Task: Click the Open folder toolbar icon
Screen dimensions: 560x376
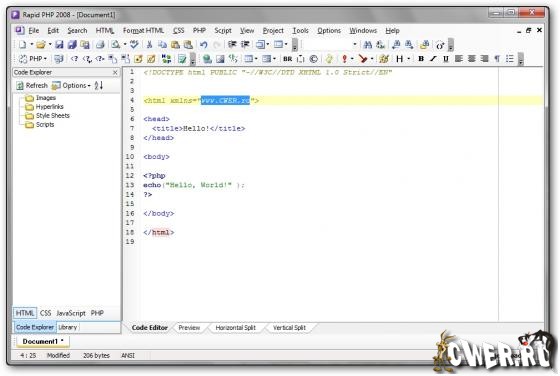Action: [41, 45]
